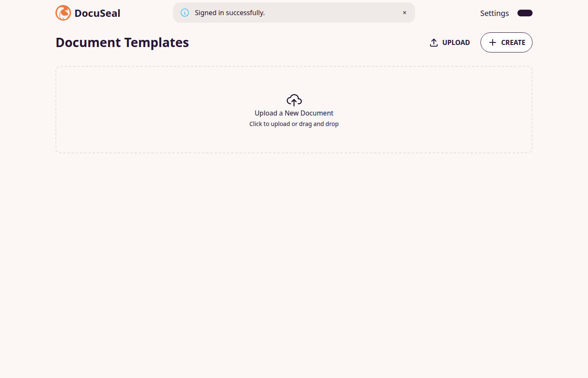Click the 'Upload a New Document' text
The height and width of the screenshot is (378, 588).
point(294,113)
